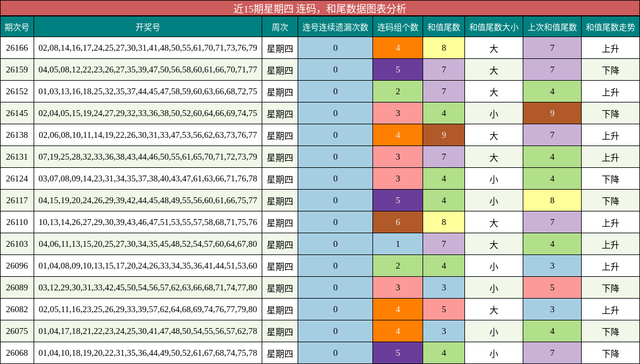Viewport: 640px width, 364px height.
Task: Click draw numbers starting 03,12,29,30,31 for 26089
Action: [148, 287]
